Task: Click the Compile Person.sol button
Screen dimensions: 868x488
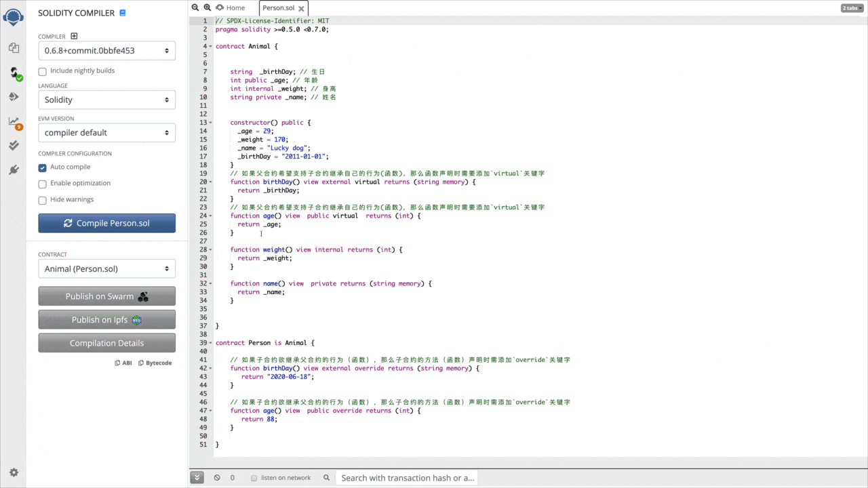Action: click(107, 223)
